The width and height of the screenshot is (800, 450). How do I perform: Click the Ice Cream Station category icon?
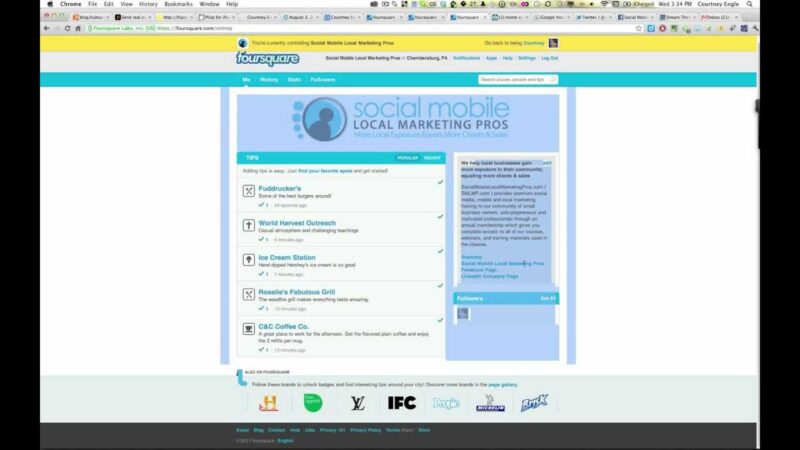click(x=248, y=260)
